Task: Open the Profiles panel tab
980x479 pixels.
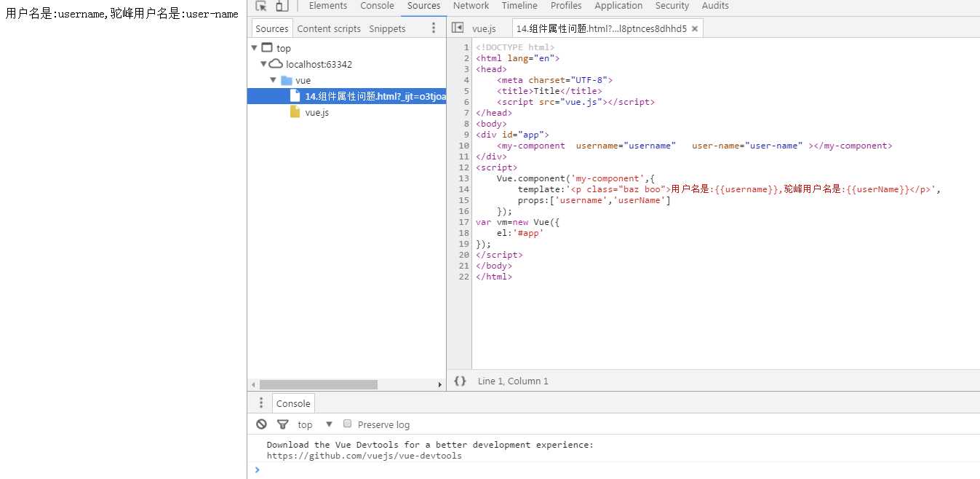Action: click(566, 6)
